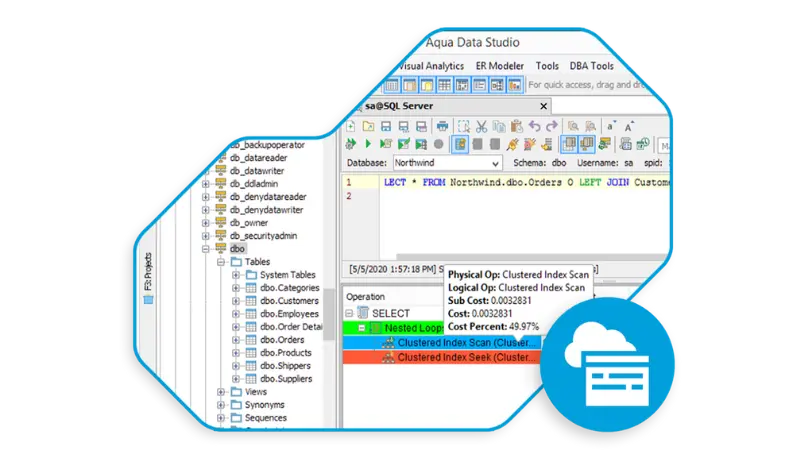Click the SELECT operation icon in plan
This screenshot has width=800, height=450.
point(363,313)
